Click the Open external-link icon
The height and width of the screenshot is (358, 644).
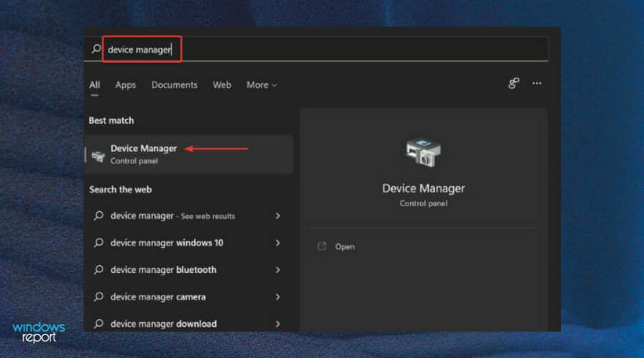pyautogui.click(x=322, y=246)
